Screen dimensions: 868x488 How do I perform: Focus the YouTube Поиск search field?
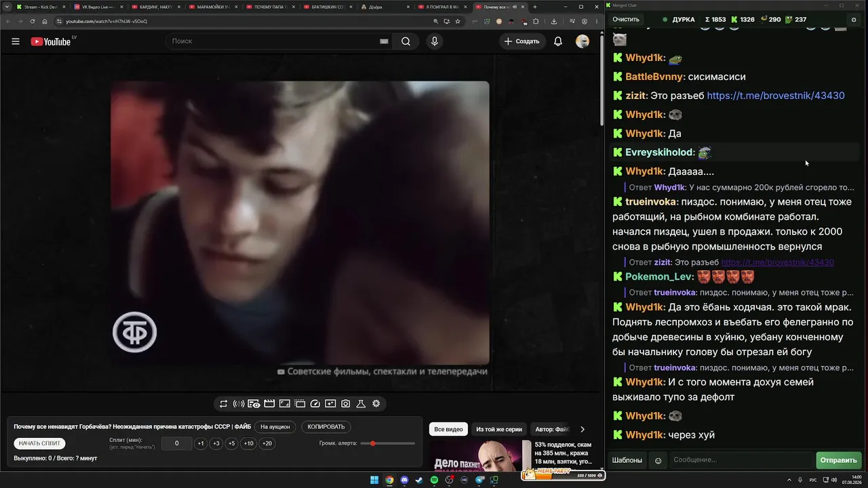pyautogui.click(x=278, y=41)
